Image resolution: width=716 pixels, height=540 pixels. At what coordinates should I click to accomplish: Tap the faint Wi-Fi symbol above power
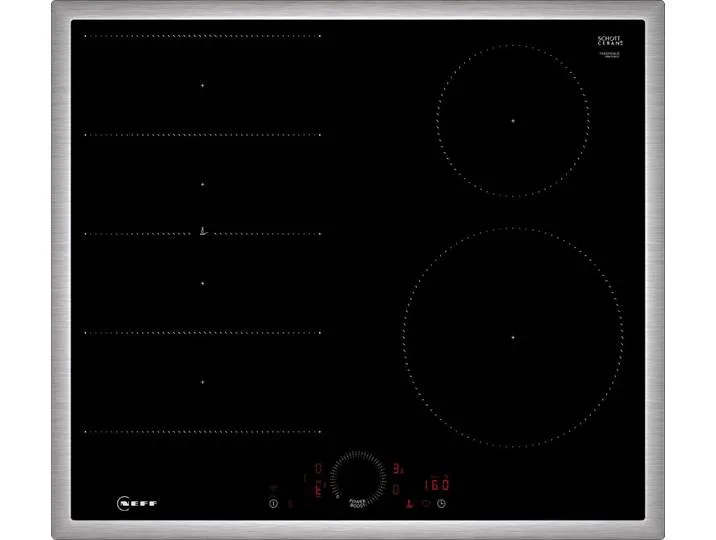click(273, 488)
